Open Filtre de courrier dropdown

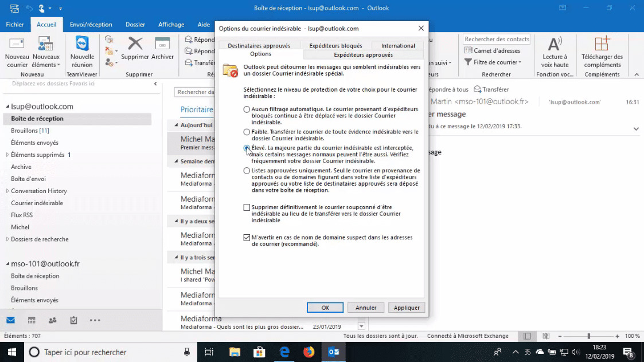[493, 62]
